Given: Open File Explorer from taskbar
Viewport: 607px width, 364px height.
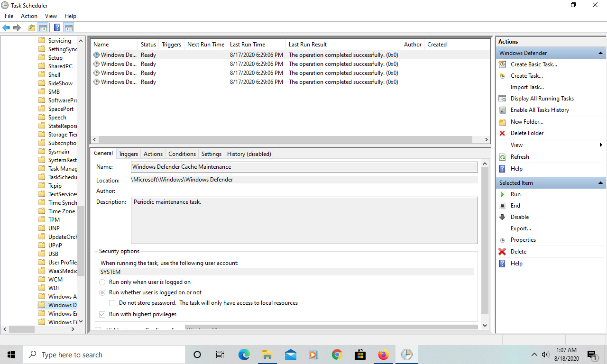Looking at the screenshot, I should (267, 355).
